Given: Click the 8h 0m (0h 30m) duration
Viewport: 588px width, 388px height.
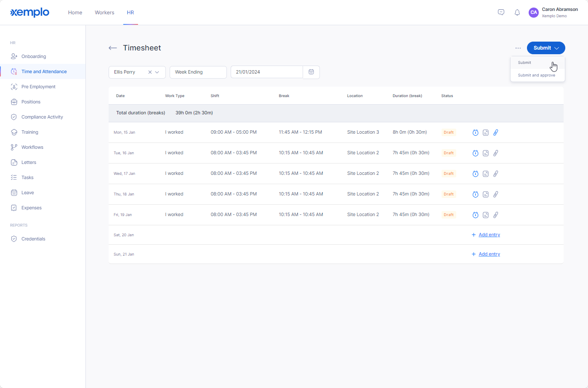Looking at the screenshot, I should click(410, 132).
